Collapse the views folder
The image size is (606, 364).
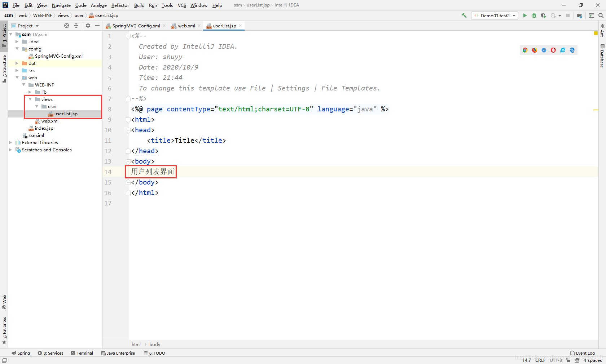pos(30,99)
